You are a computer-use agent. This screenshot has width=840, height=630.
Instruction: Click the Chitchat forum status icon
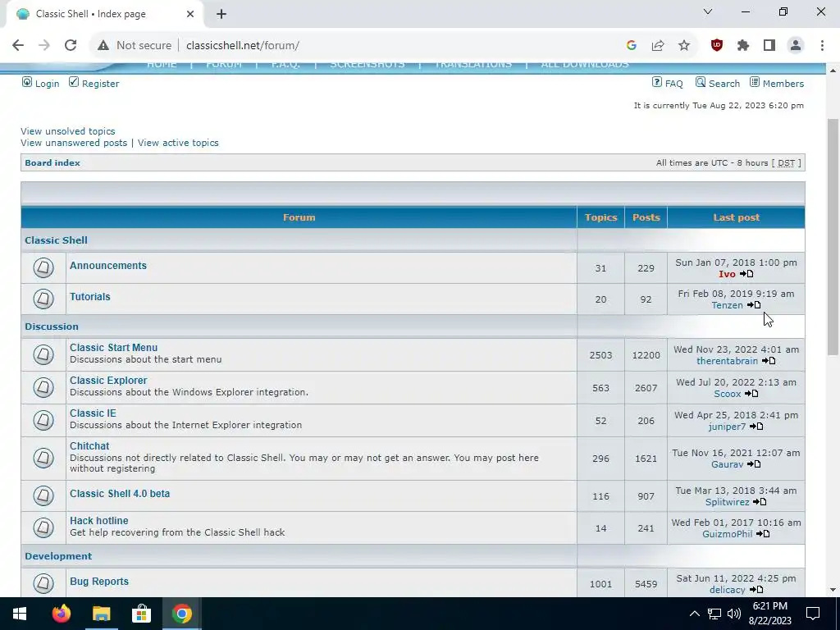pyautogui.click(x=43, y=458)
